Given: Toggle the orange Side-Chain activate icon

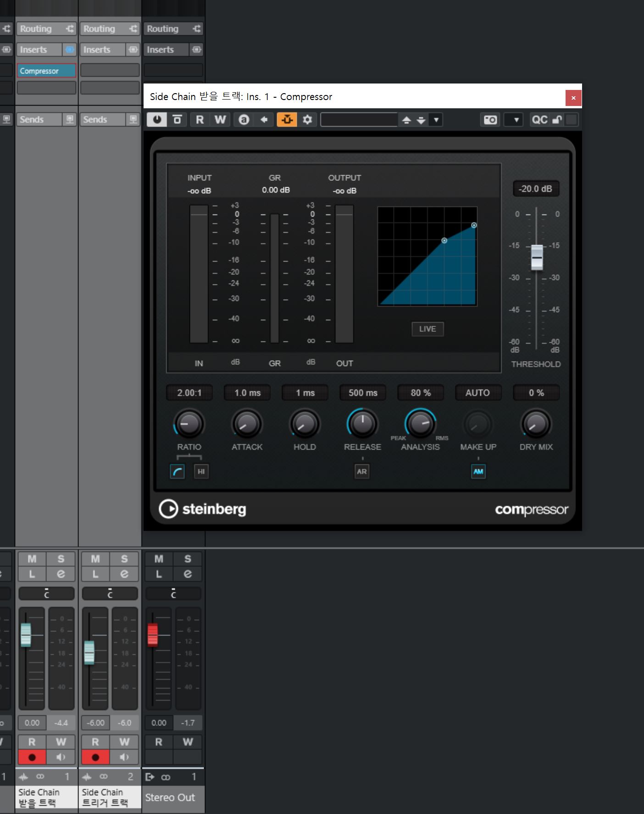Looking at the screenshot, I should [287, 120].
